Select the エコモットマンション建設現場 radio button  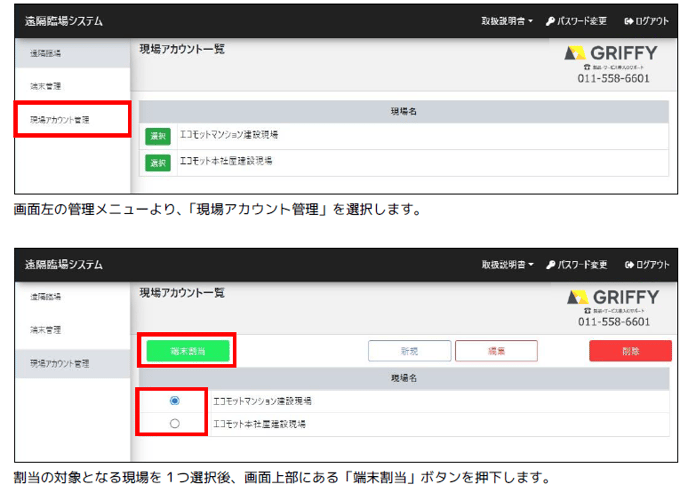tap(175, 400)
